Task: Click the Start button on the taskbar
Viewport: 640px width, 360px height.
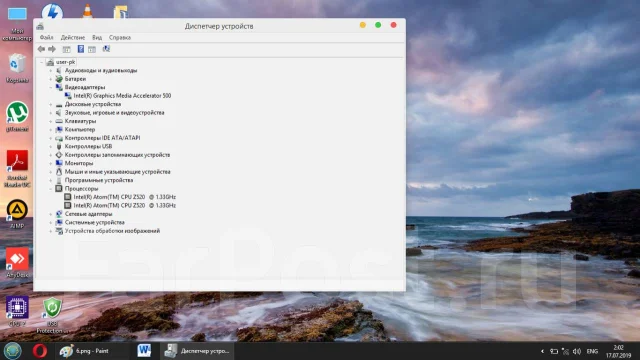Action: tap(12, 351)
